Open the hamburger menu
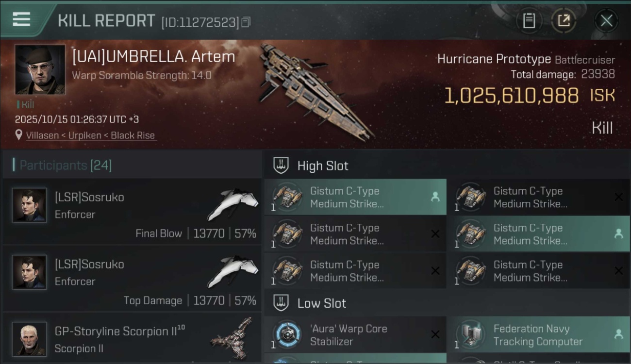631x364 pixels. [x=21, y=19]
